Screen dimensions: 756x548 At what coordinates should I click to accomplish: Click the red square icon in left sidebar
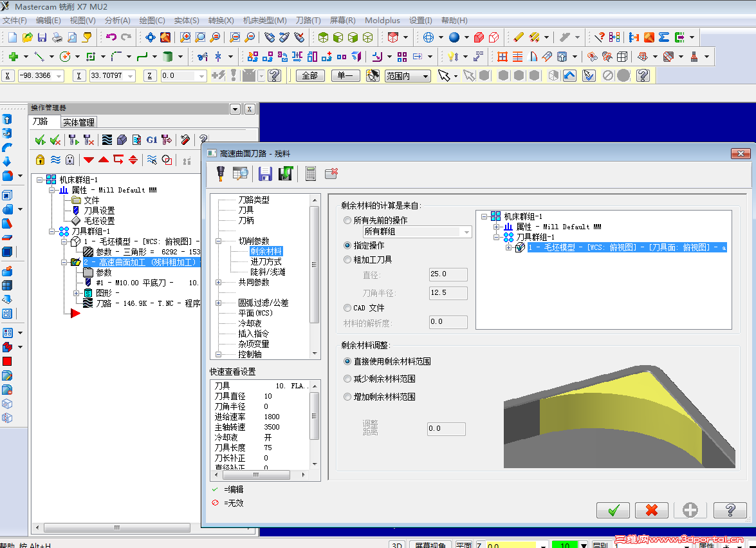[7, 361]
